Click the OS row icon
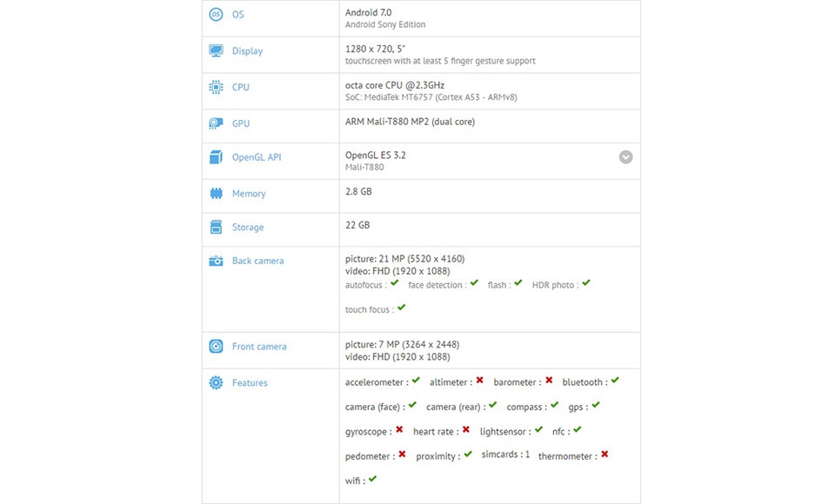Screen dimensions: 835x504 click(x=216, y=15)
